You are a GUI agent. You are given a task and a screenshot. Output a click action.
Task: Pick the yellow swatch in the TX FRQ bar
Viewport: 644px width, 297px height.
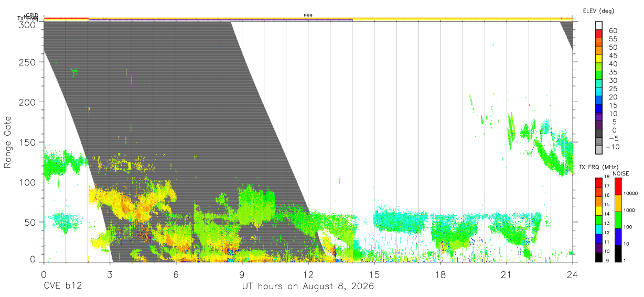click(x=599, y=211)
